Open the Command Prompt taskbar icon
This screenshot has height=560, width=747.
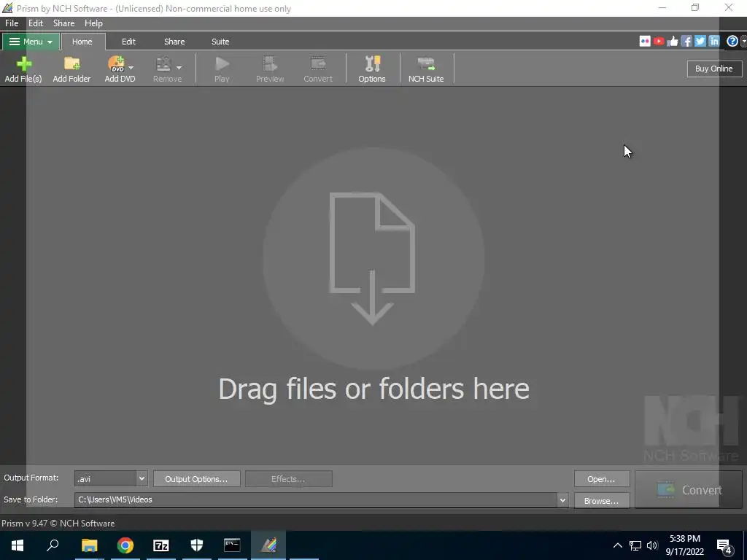pyautogui.click(x=233, y=545)
